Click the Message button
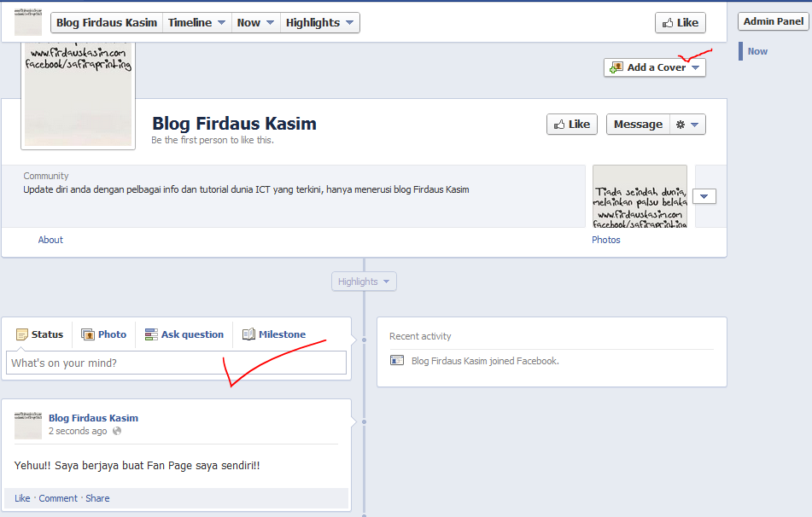 [638, 125]
